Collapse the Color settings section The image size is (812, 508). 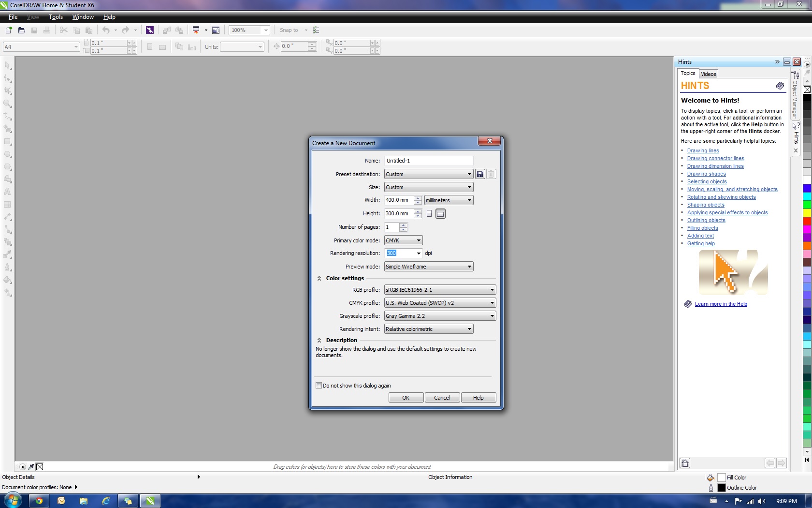click(x=319, y=278)
